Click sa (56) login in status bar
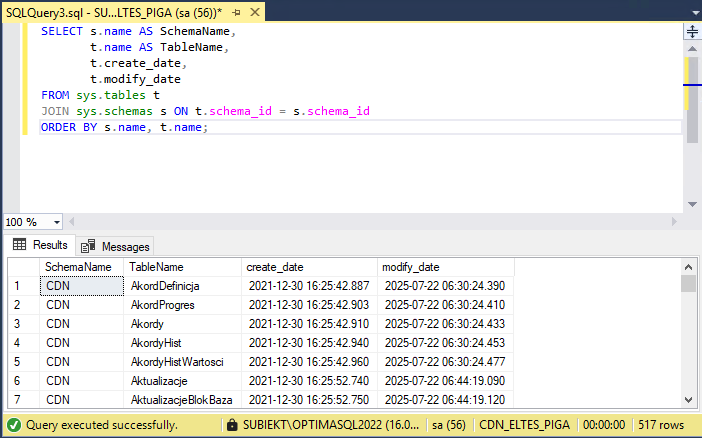The image size is (702, 438). click(x=449, y=425)
